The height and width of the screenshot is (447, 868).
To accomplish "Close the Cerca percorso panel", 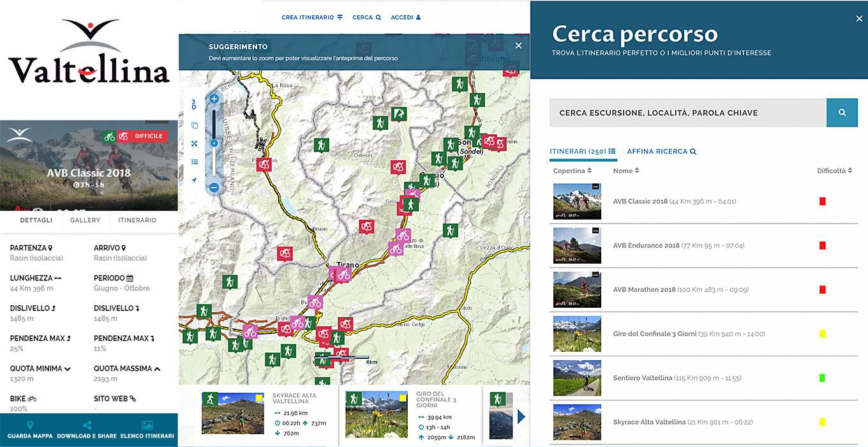I will 859,19.
